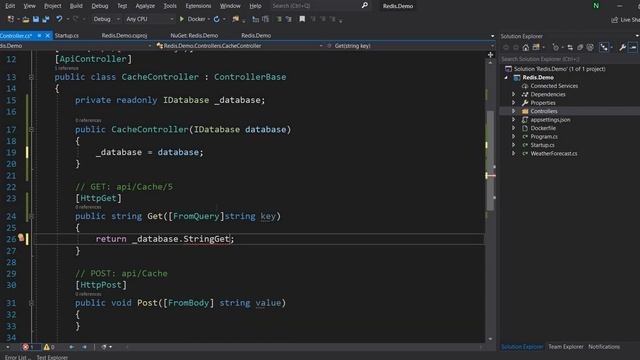Screen dimensions: 640x360
Task: Click the Properties wrench icon
Action: click(622, 48)
